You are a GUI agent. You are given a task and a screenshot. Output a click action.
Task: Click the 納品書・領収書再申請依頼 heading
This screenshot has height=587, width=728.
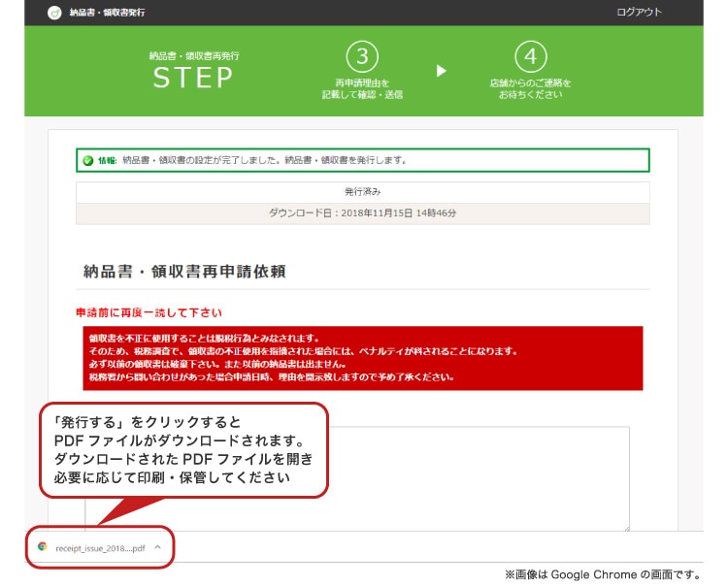click(x=184, y=272)
